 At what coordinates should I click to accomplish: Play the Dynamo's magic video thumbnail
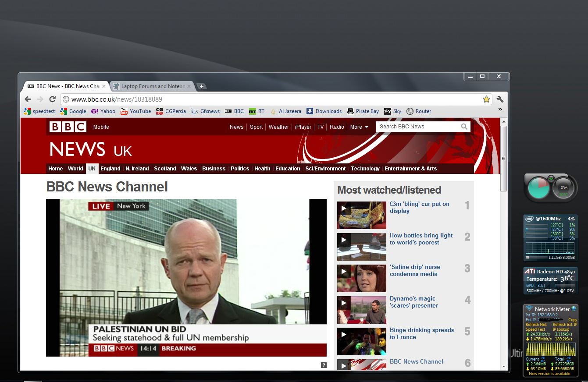tap(362, 310)
